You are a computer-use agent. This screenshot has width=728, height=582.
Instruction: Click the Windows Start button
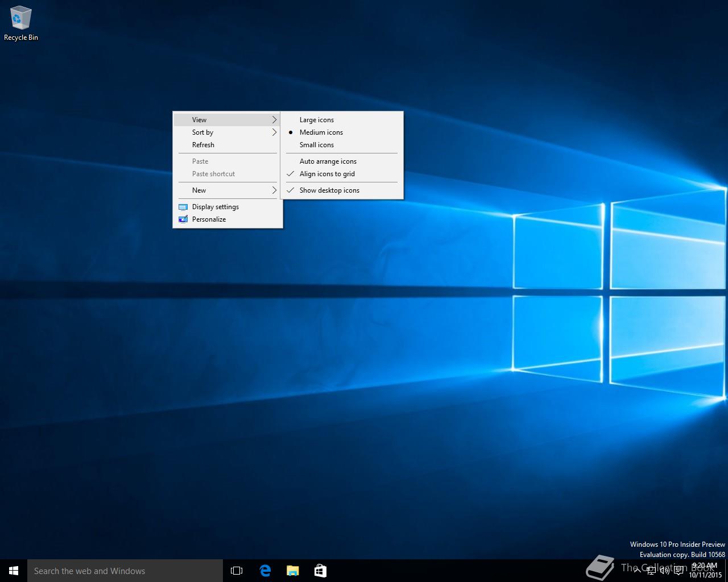pos(14,571)
